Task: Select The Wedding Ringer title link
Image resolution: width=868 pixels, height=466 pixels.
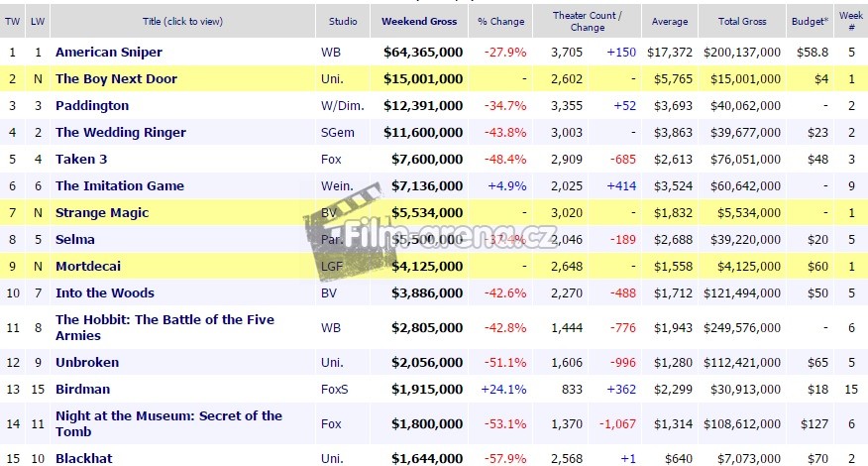Action: point(121,132)
